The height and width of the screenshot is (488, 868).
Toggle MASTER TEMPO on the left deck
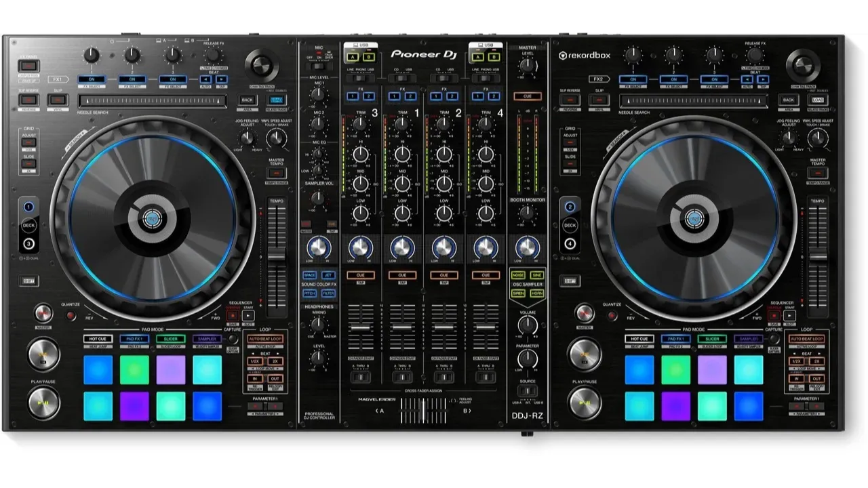click(277, 174)
